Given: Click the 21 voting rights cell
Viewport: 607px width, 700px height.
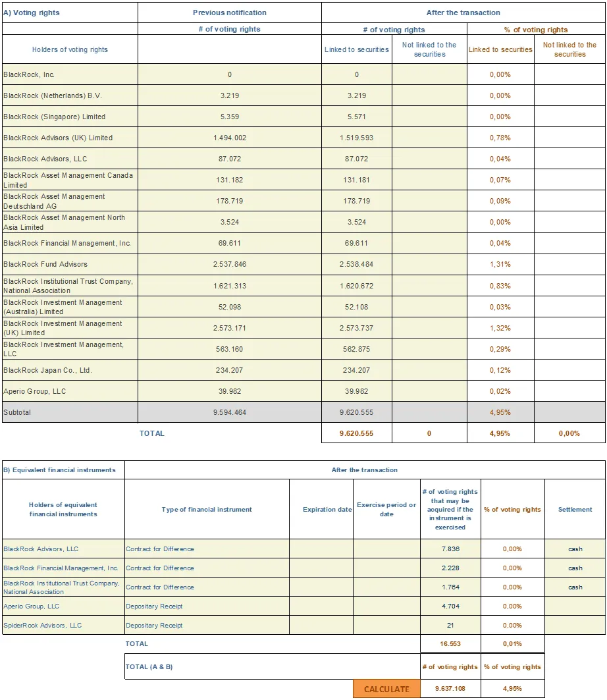Looking at the screenshot, I should (450, 625).
